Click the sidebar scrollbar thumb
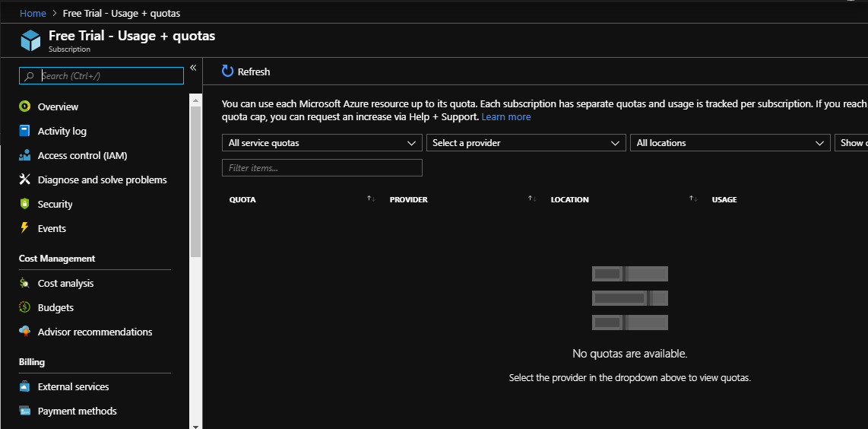Image resolution: width=868 pixels, height=429 pixels. tap(195, 181)
